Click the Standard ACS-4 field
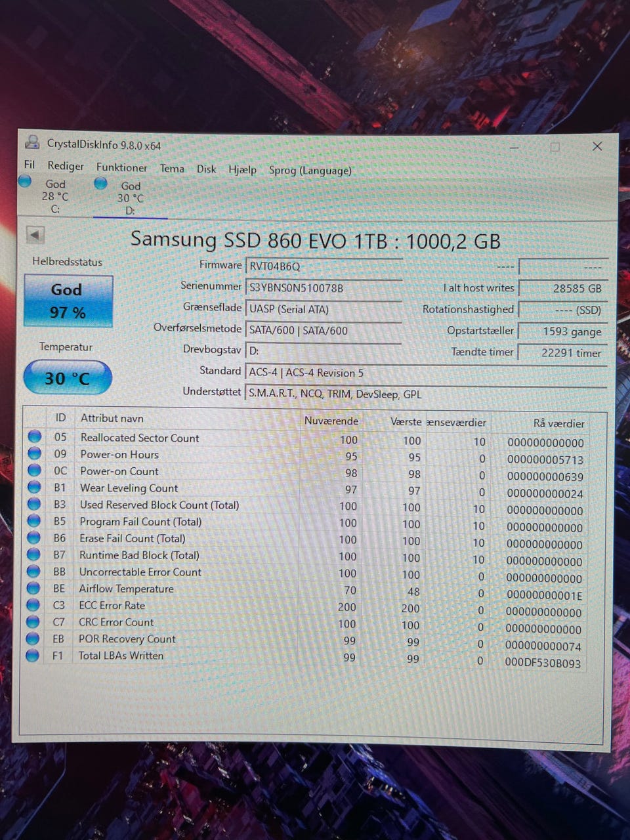The height and width of the screenshot is (840, 630). pyautogui.click(x=425, y=373)
